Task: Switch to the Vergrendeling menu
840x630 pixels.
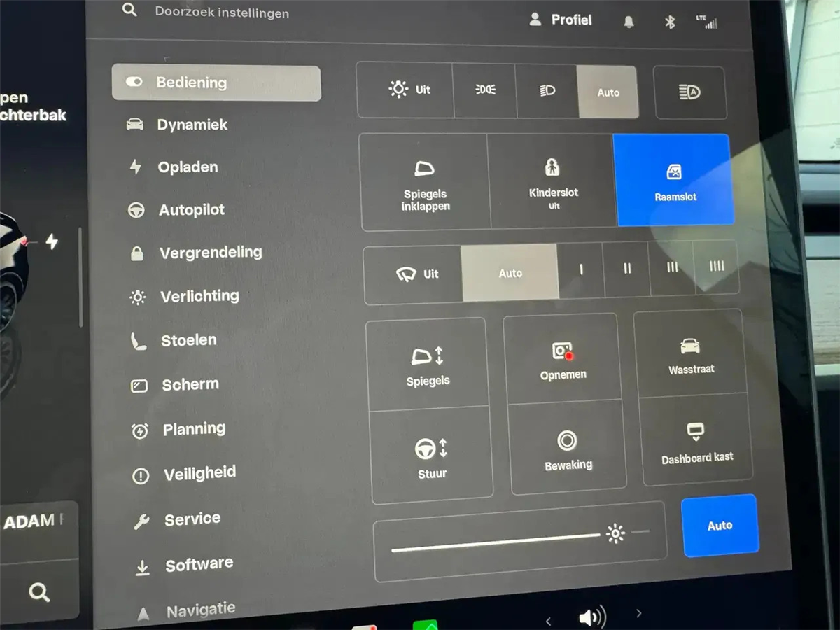Action: coord(210,253)
